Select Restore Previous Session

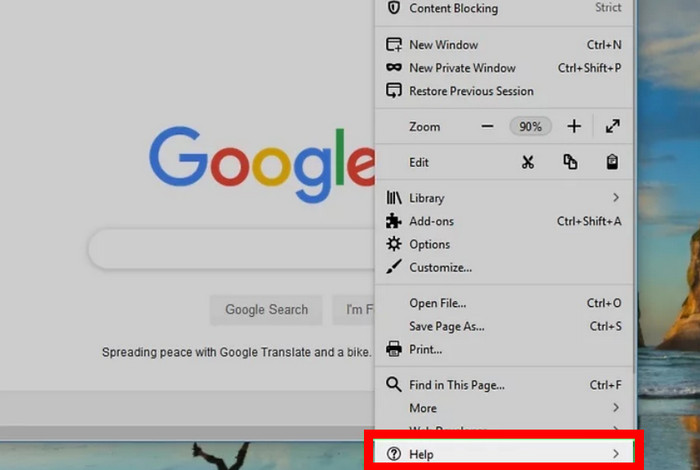click(471, 91)
